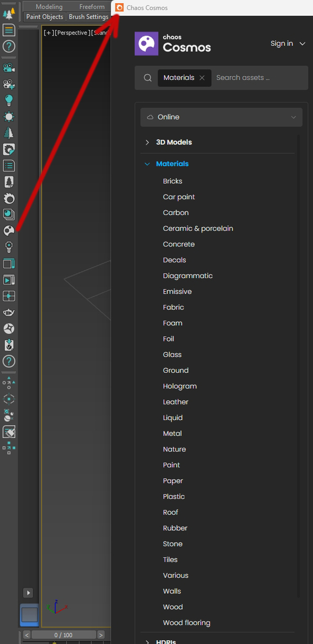The width and height of the screenshot is (313, 644).
Task: Click the upper help question mark icon
Action: pyautogui.click(x=9, y=47)
